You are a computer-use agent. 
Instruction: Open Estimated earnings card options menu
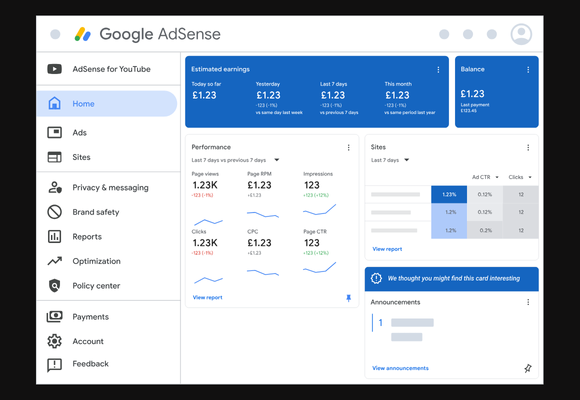tap(438, 70)
